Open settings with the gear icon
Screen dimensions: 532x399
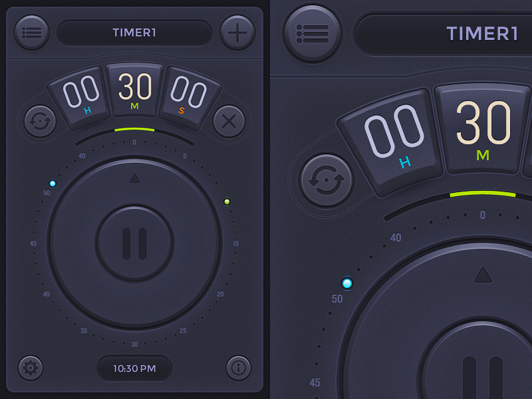(x=30, y=368)
